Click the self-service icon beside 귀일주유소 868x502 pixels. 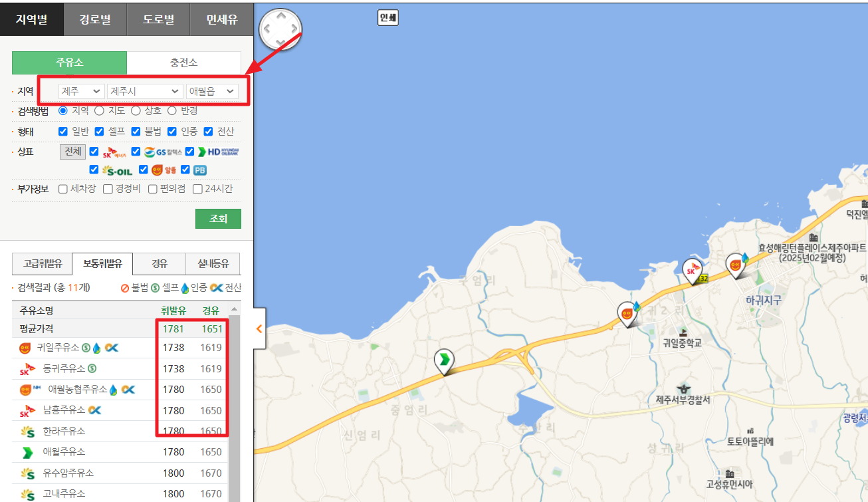[x=86, y=348]
